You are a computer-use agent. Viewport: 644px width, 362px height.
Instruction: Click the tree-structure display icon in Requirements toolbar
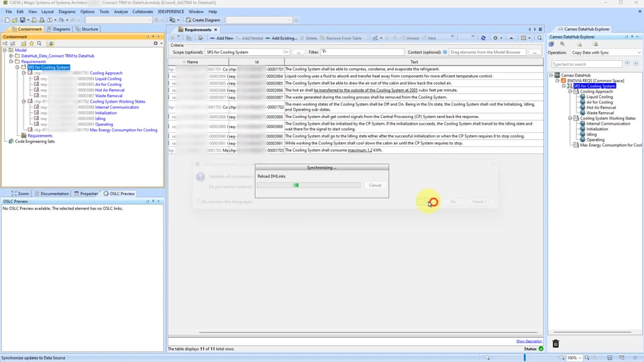[189, 38]
